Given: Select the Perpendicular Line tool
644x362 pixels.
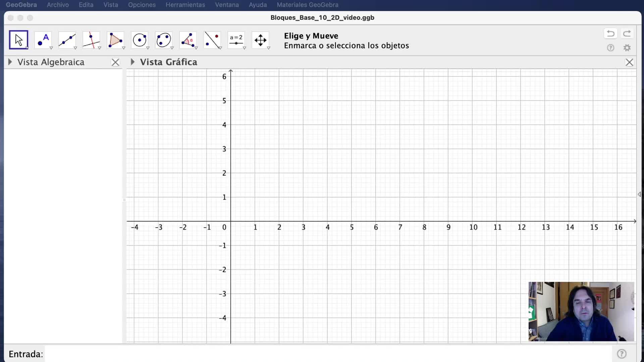Looking at the screenshot, I should (x=91, y=40).
